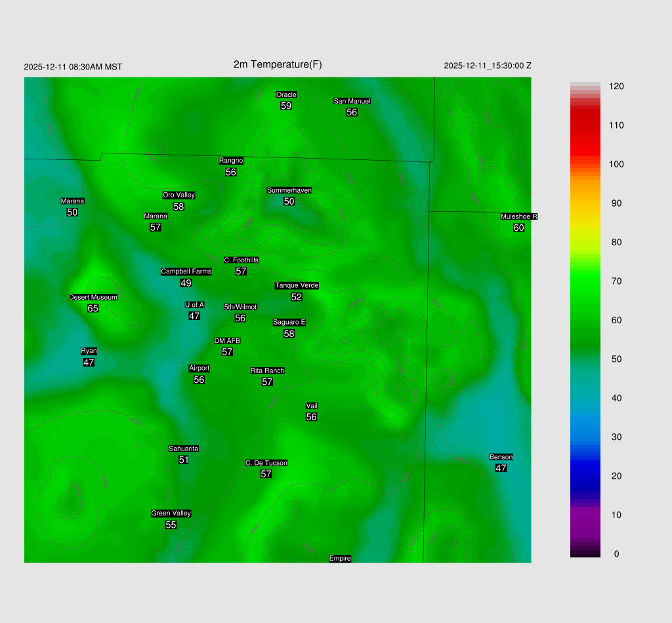This screenshot has height=623, width=672.
Task: Select the Sahuarita station label
Action: [x=183, y=449]
